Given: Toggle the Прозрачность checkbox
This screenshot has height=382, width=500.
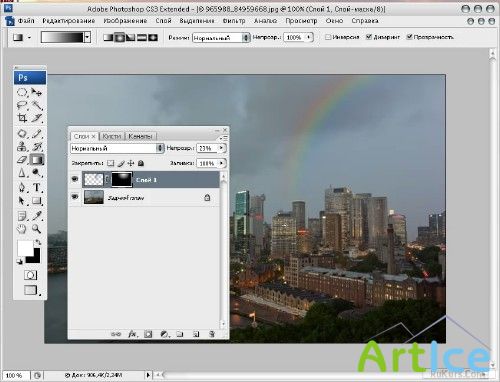Looking at the screenshot, I should [x=409, y=37].
